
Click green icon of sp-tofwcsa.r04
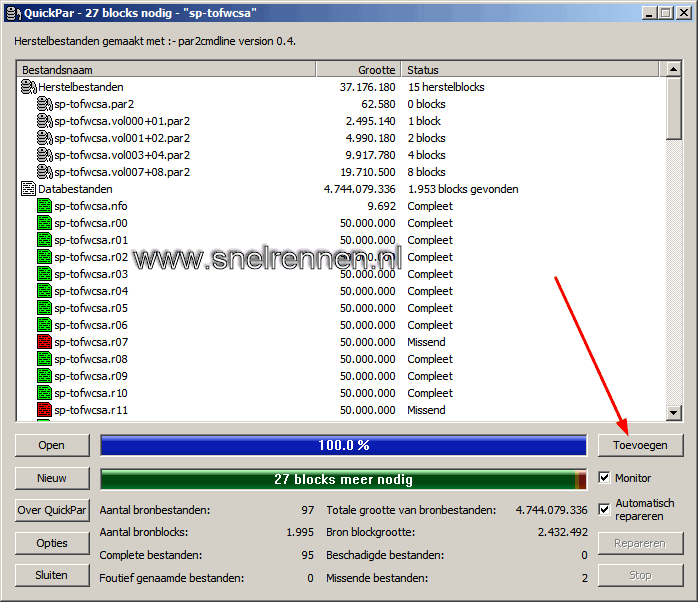pyautogui.click(x=45, y=291)
